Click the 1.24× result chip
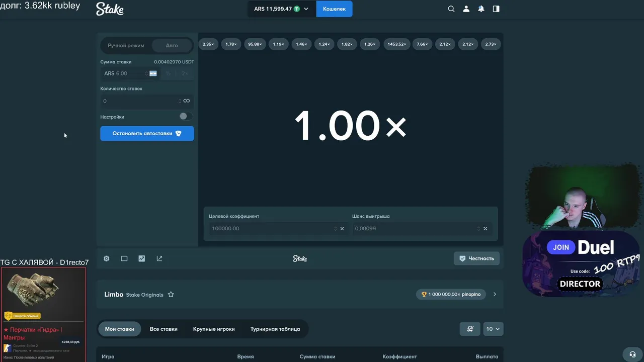This screenshot has width=644, height=362. [325, 44]
